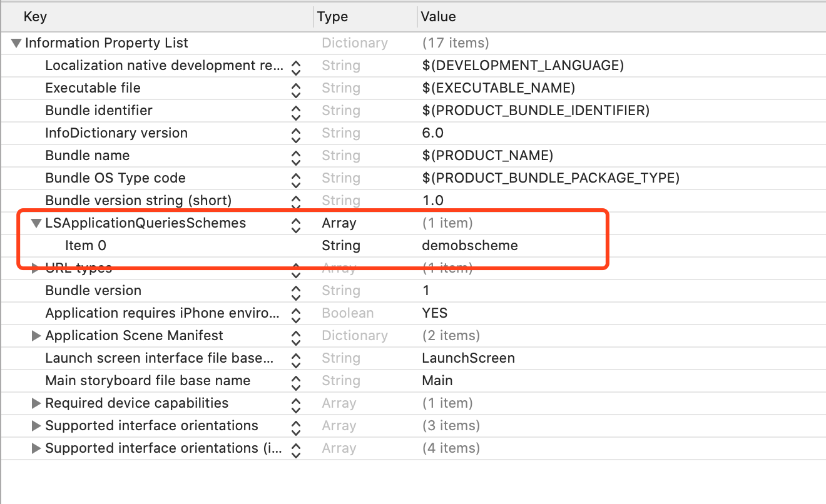Viewport: 826px width, 504px height.
Task: Click the stepper beside Executable file
Action: point(296,88)
